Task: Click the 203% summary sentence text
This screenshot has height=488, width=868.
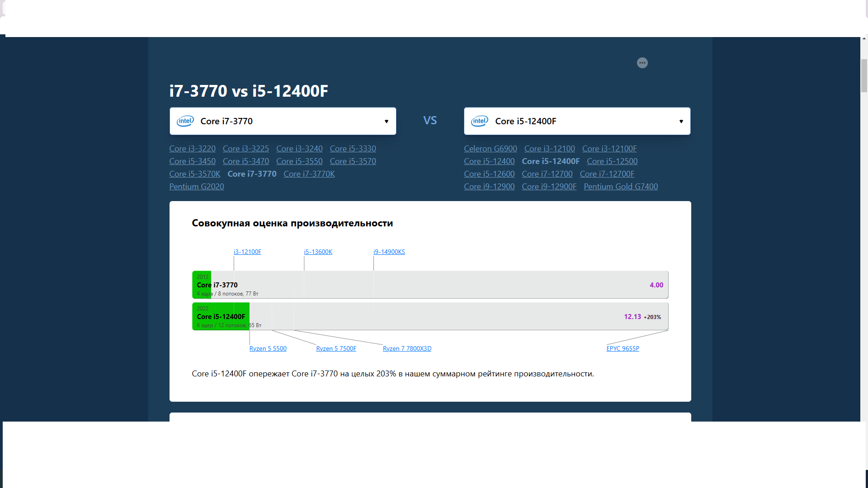Action: pos(392,374)
